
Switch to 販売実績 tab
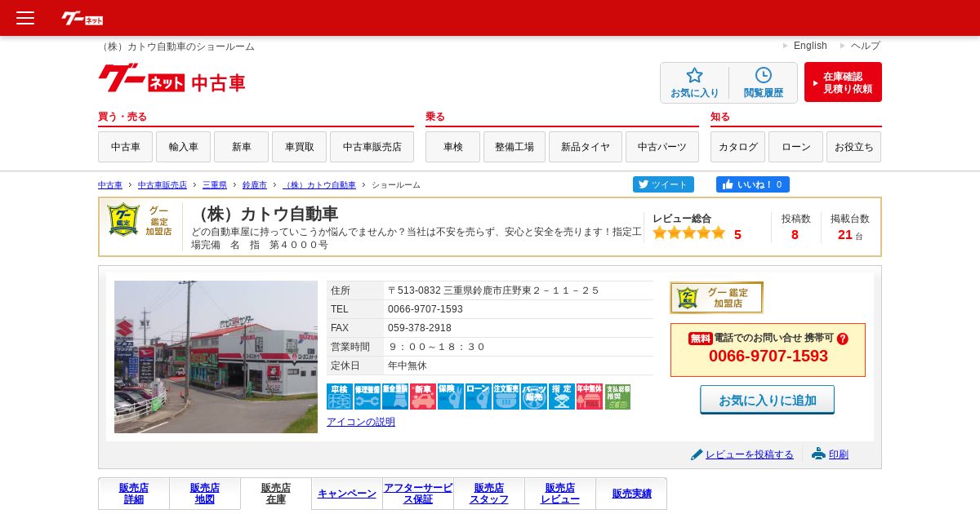click(x=631, y=494)
